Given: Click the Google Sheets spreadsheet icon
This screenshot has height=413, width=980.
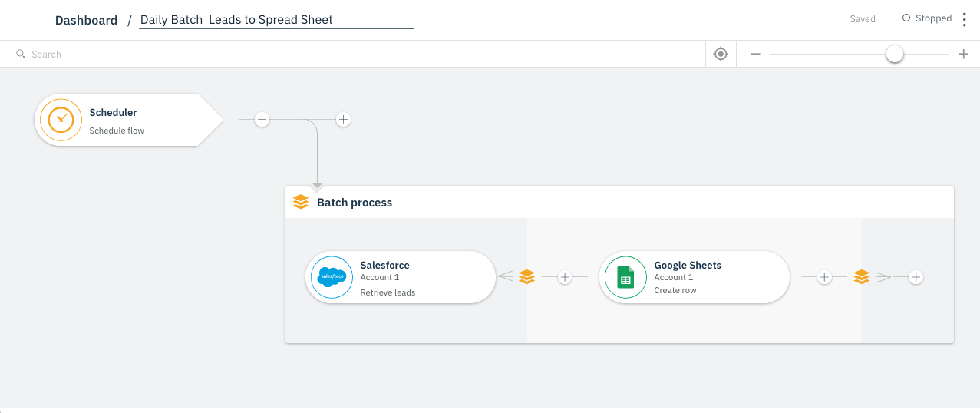Looking at the screenshot, I should click(625, 276).
